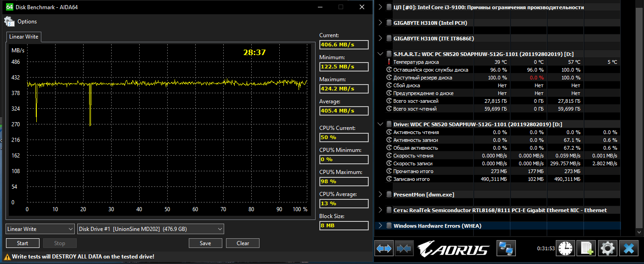The image size is (644, 264).
Task: Click the CPU% Current value 50 %
Action: 344,137
